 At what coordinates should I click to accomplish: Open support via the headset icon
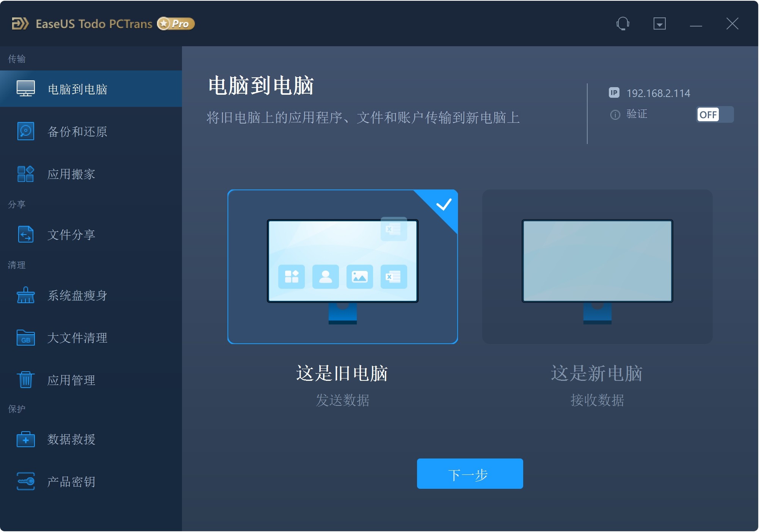click(x=623, y=23)
